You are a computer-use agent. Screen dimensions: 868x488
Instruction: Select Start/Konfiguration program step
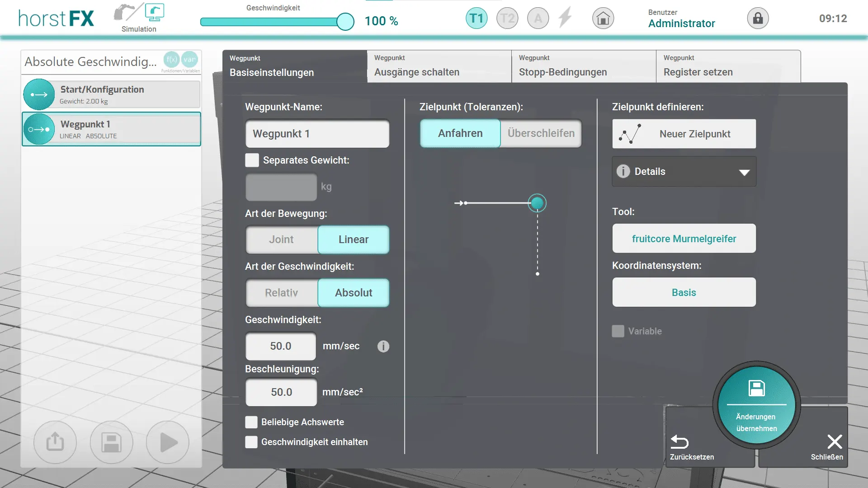click(112, 94)
